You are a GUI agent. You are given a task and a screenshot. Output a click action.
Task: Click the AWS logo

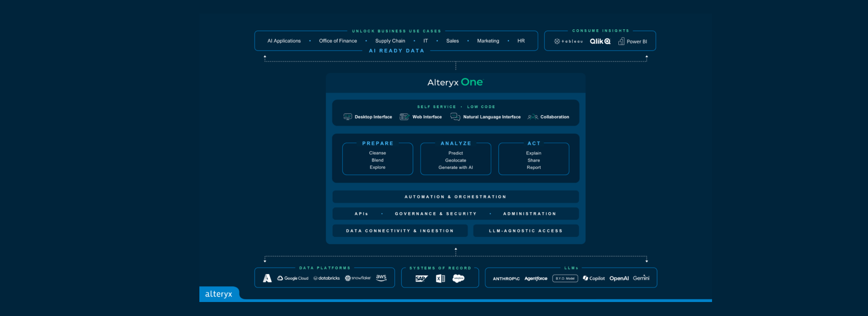click(381, 278)
